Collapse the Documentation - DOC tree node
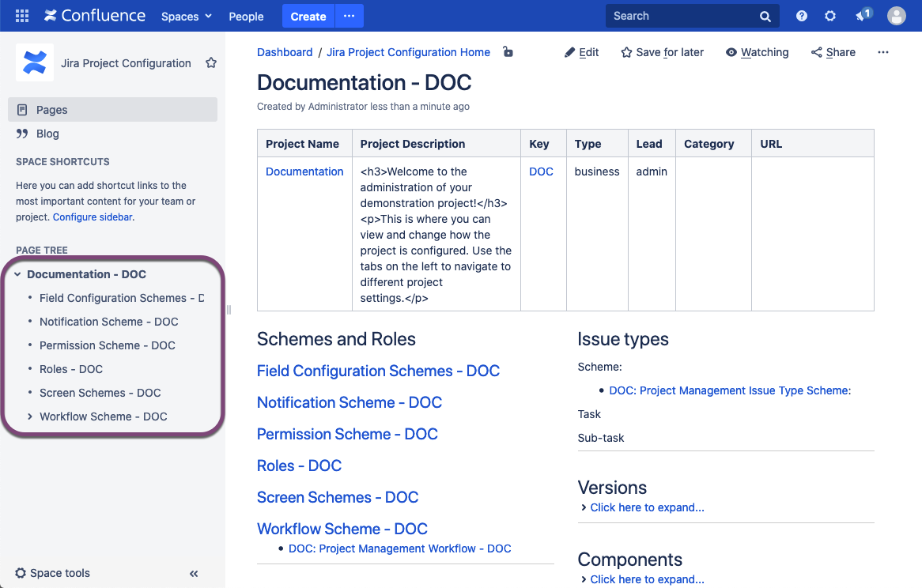Viewport: 922px width, 588px height. [17, 274]
